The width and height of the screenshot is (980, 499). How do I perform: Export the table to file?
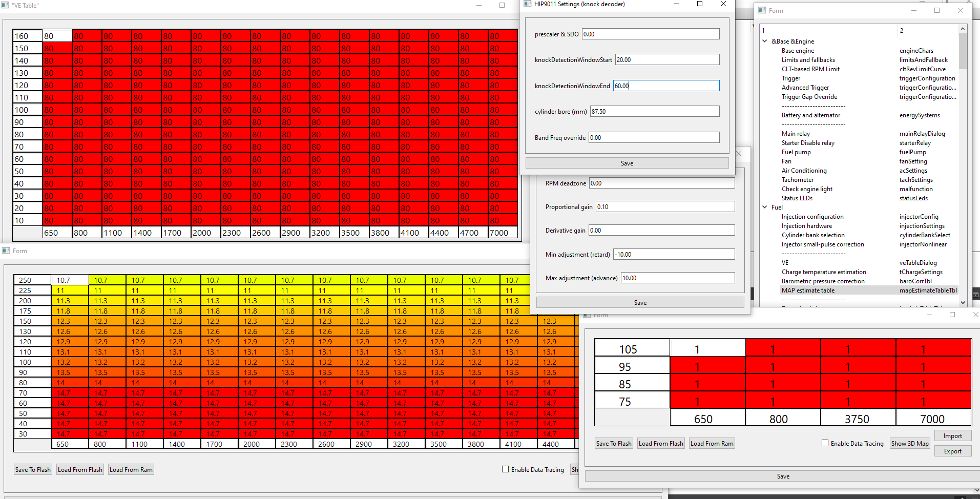pyautogui.click(x=952, y=451)
